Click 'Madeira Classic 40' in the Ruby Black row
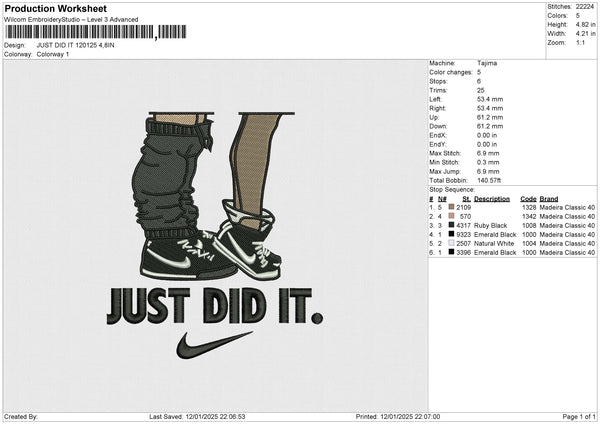The height and width of the screenshot is (424, 600). 567,225
